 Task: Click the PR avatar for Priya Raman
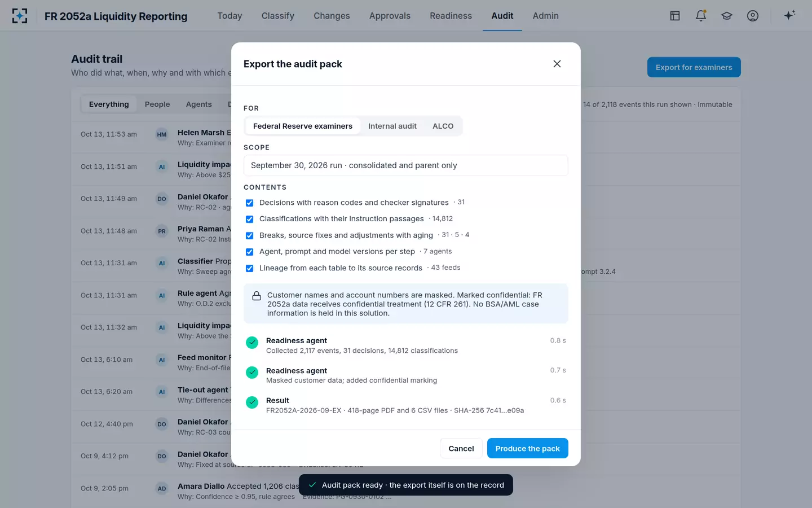pyautogui.click(x=162, y=231)
